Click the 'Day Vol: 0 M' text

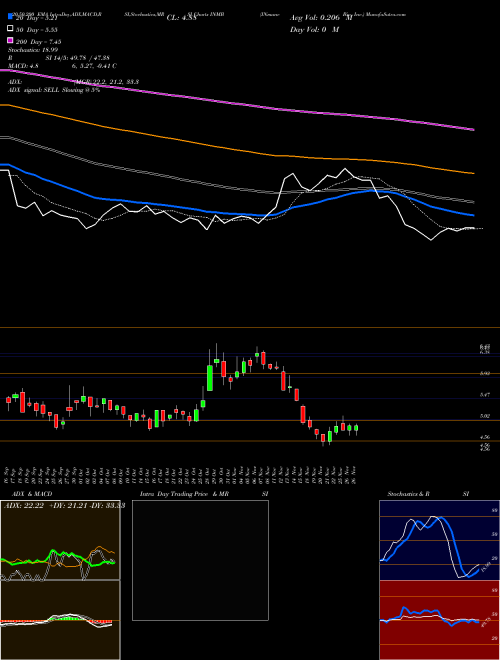tap(314, 29)
